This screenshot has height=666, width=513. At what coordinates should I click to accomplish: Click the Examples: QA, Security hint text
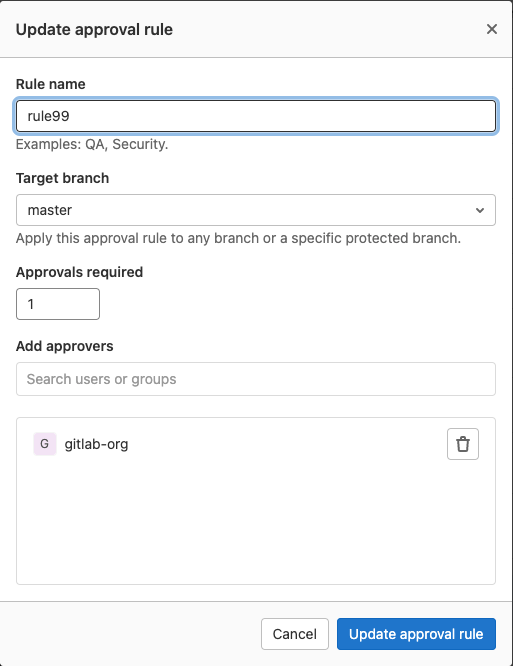point(92,144)
